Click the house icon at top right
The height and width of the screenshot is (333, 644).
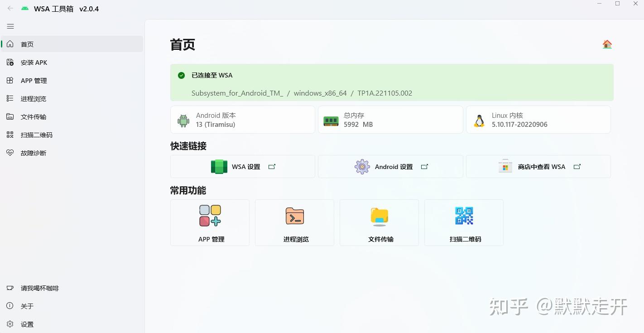coord(607,44)
